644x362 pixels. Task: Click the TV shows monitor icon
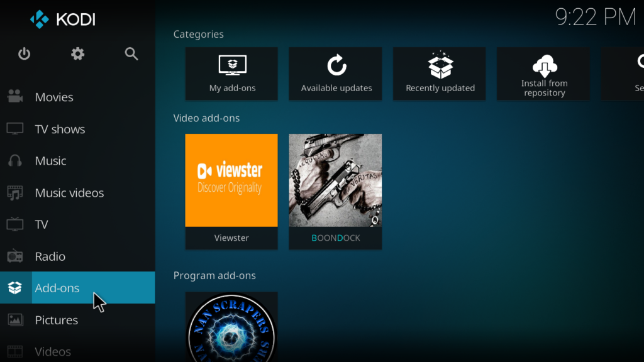[15, 129]
